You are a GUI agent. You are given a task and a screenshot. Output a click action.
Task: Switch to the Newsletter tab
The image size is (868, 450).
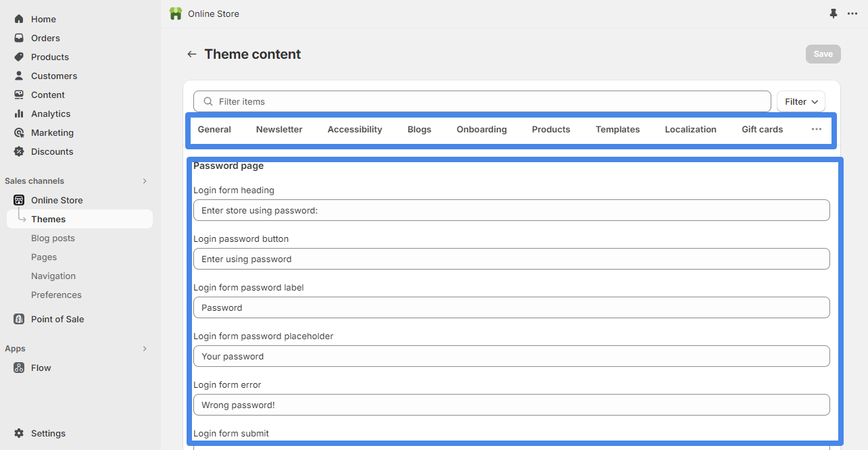(279, 129)
